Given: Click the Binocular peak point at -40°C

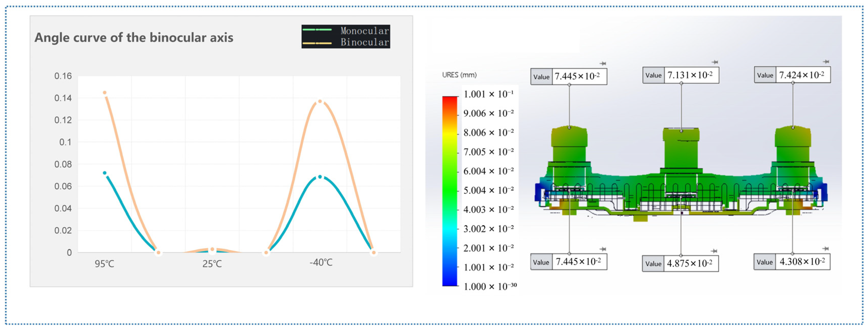Looking at the screenshot, I should coord(320,101).
